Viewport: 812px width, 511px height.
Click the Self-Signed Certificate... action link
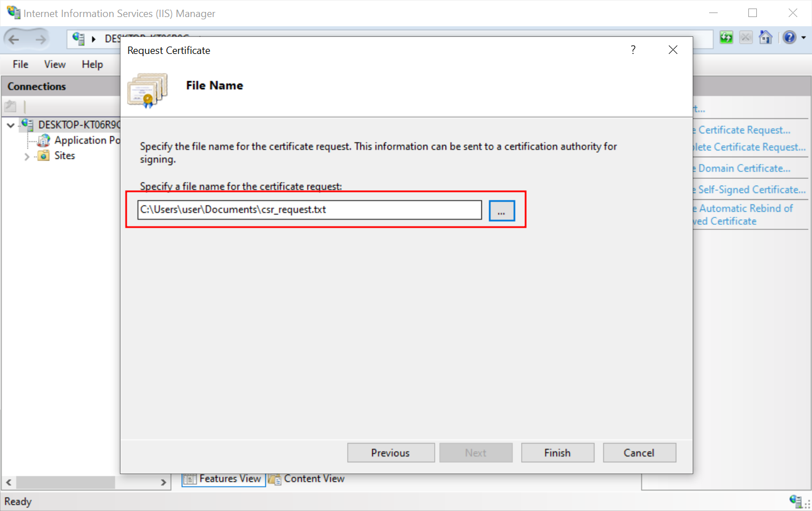749,190
